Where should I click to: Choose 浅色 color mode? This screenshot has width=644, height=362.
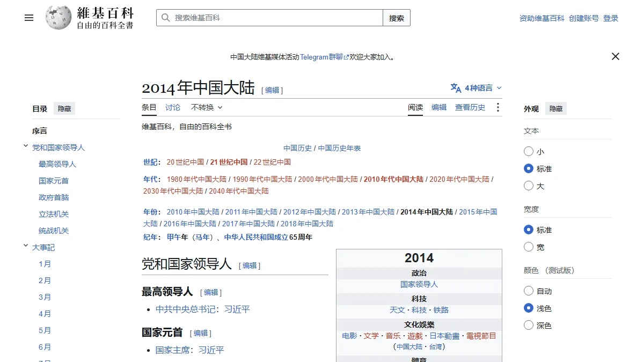[x=529, y=308]
